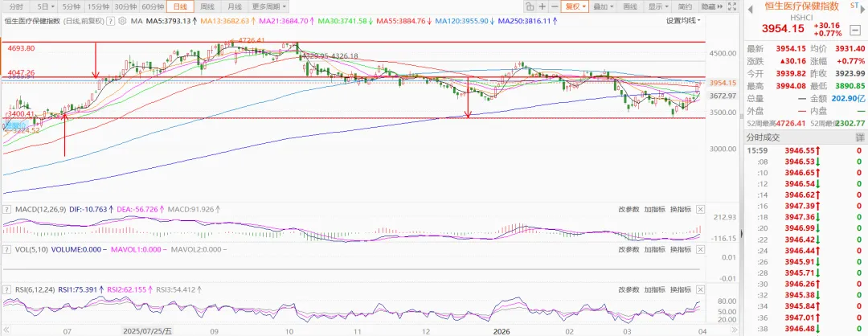
Task: Open the 显示 display dropdown
Action: pyautogui.click(x=658, y=6)
